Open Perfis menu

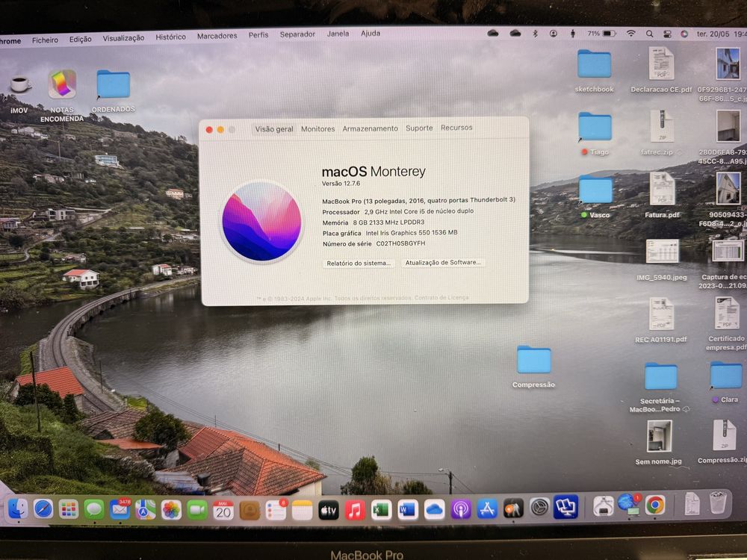point(258,35)
